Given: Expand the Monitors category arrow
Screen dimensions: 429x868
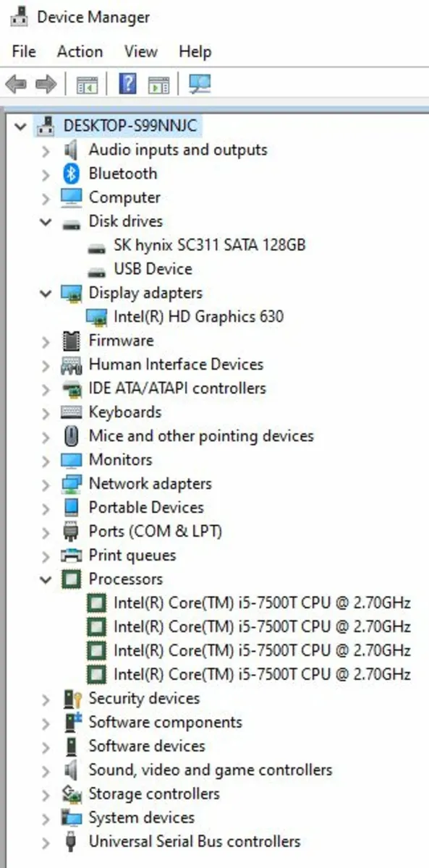Looking at the screenshot, I should coord(46,461).
